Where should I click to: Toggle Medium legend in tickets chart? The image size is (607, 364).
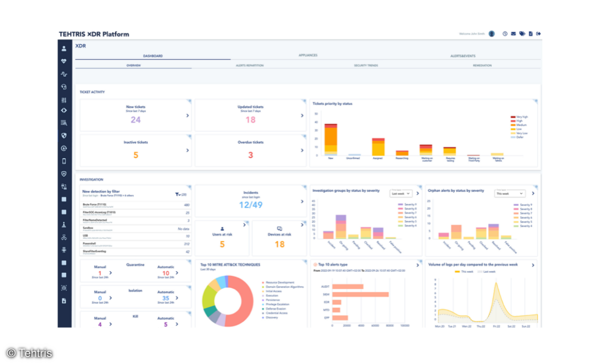(519, 125)
